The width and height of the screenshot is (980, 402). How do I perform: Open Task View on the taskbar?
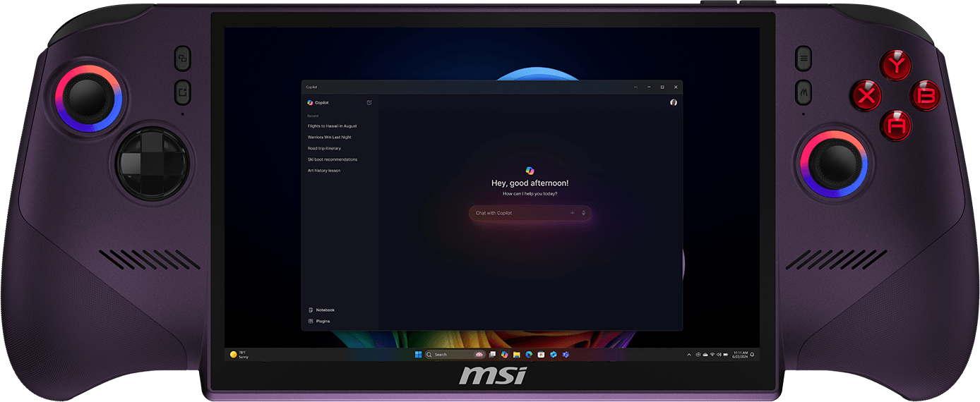click(492, 355)
